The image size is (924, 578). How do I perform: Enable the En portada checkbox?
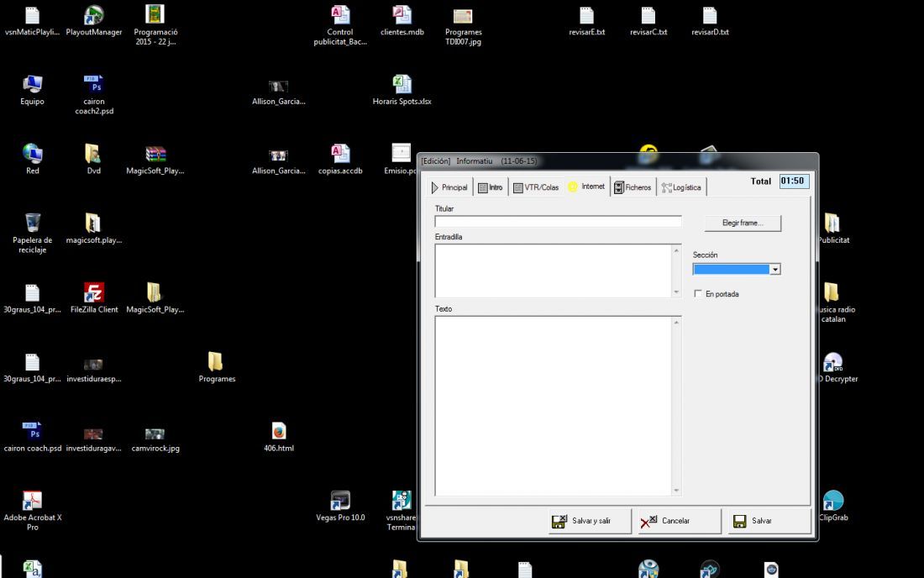[698, 293]
